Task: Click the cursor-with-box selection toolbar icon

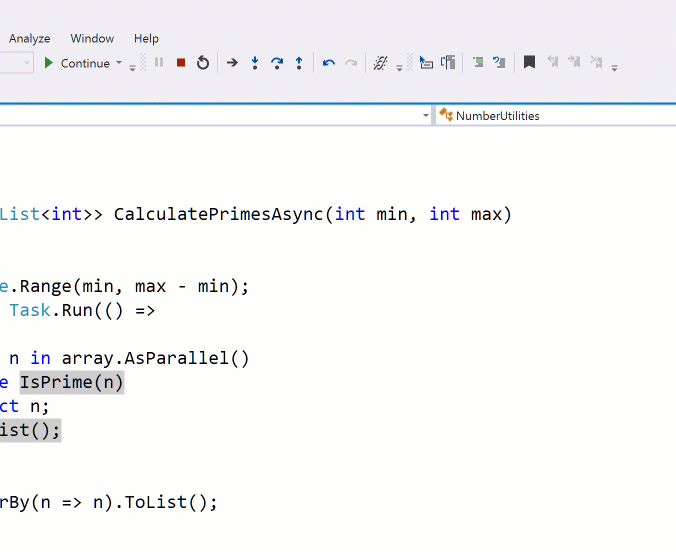Action: (x=426, y=63)
